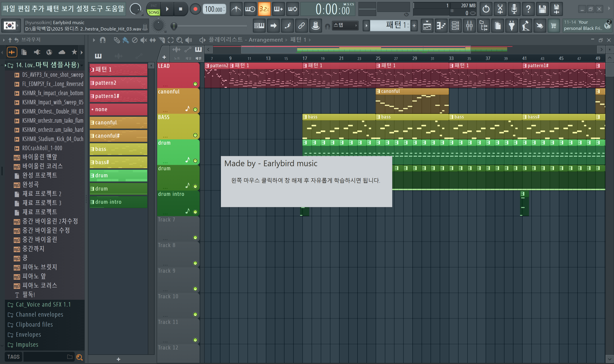
Task: Toggle the metronome icon
Action: point(236,9)
